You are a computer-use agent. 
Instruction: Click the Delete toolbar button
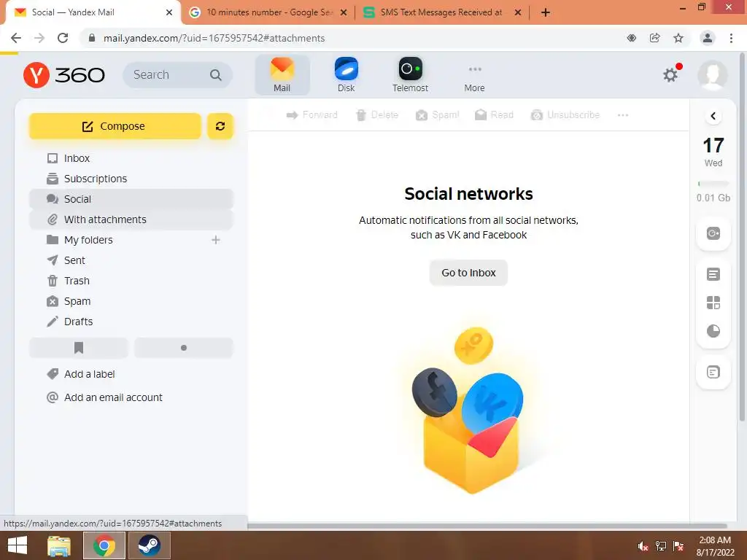[x=377, y=114]
